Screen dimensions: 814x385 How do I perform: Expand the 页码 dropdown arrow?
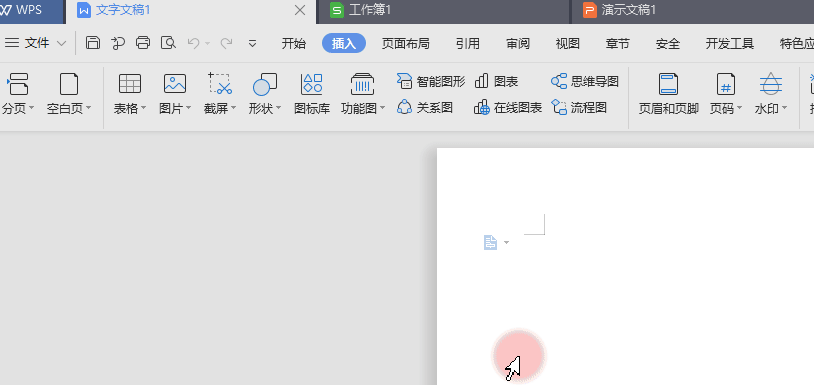click(739, 108)
